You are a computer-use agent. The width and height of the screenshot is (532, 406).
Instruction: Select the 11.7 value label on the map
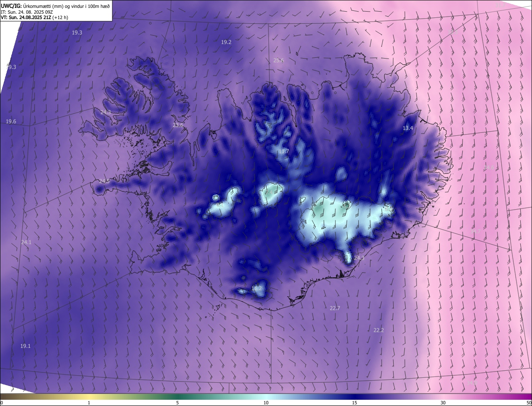coord(283,152)
